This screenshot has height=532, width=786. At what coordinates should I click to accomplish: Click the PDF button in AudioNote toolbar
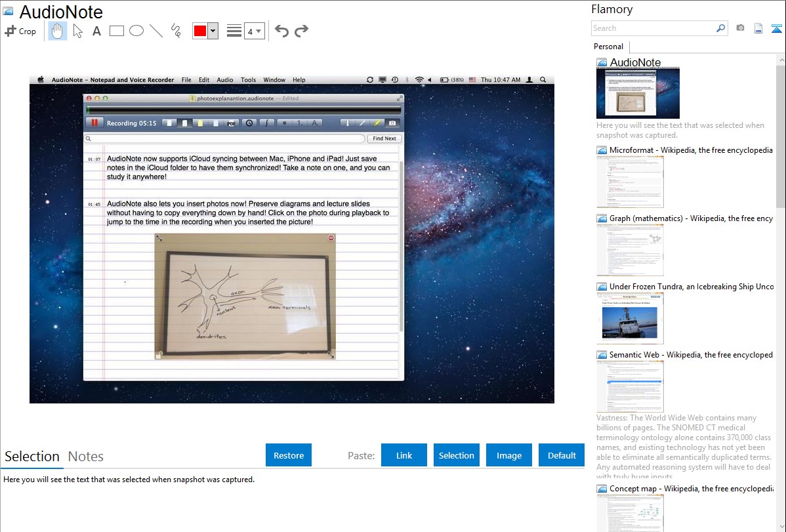231,123
